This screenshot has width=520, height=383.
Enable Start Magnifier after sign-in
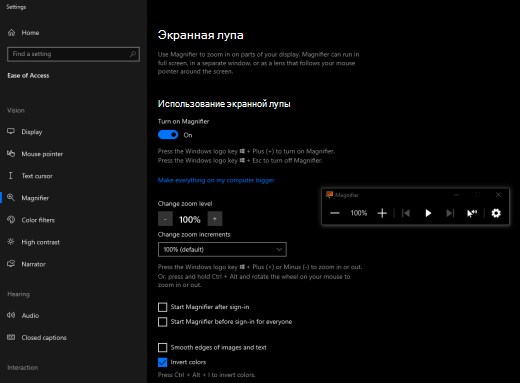[x=162, y=307]
